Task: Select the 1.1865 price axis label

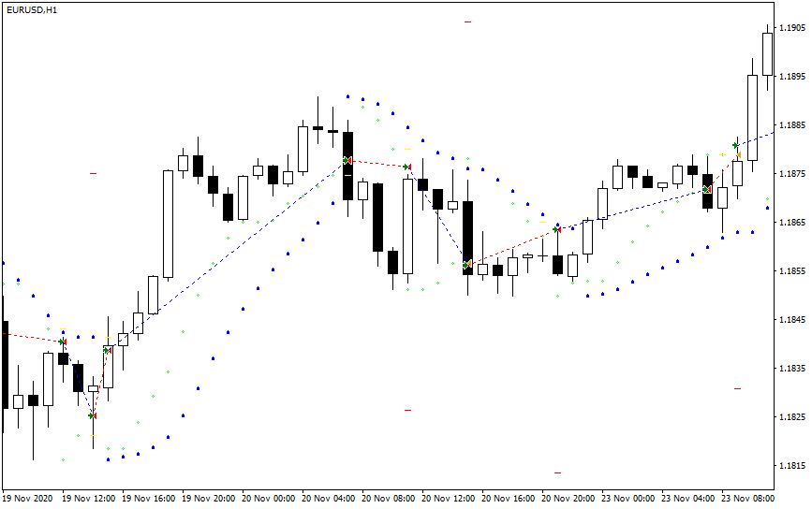Action: pyautogui.click(x=793, y=223)
